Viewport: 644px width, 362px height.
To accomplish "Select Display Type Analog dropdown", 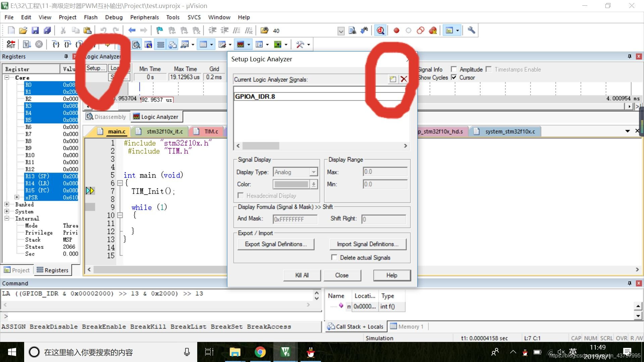I will pyautogui.click(x=294, y=172).
